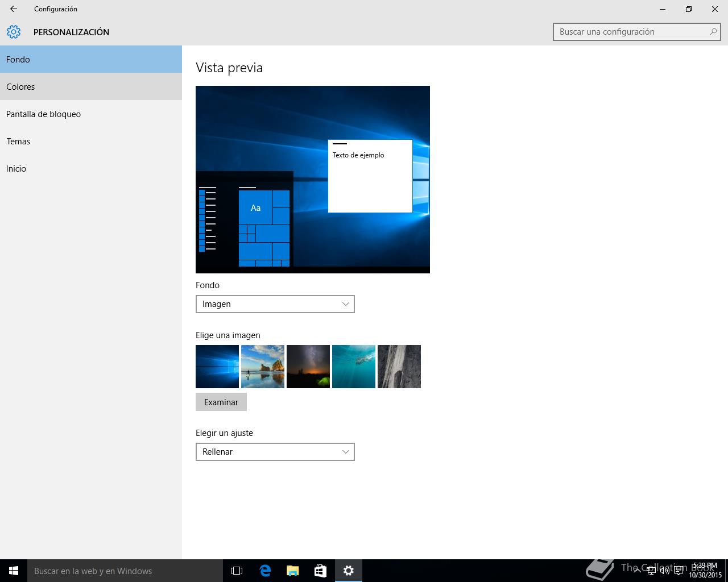This screenshot has width=728, height=582.
Task: Expand the Fondo dropdown set to Imagen
Action: 275,304
